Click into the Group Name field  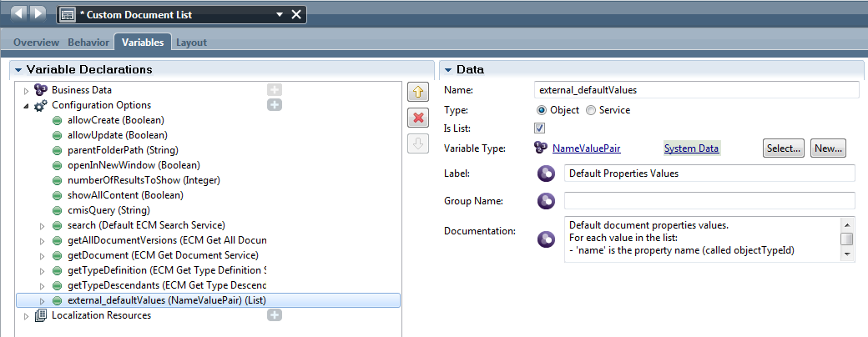click(x=709, y=201)
